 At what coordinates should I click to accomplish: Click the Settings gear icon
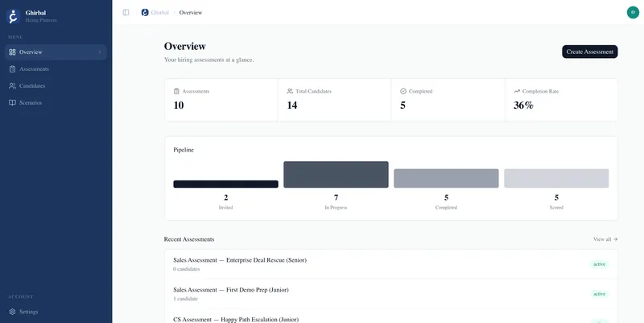pos(12,312)
